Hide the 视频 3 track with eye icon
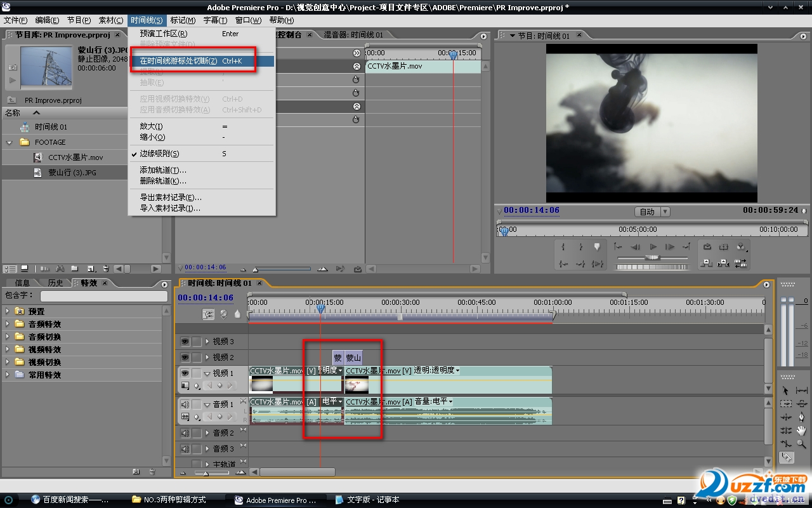 (x=185, y=342)
